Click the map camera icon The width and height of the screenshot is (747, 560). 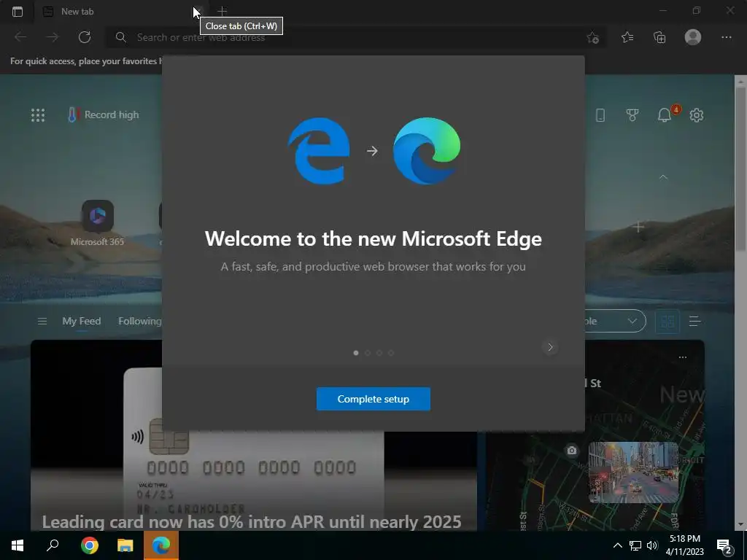tap(572, 450)
